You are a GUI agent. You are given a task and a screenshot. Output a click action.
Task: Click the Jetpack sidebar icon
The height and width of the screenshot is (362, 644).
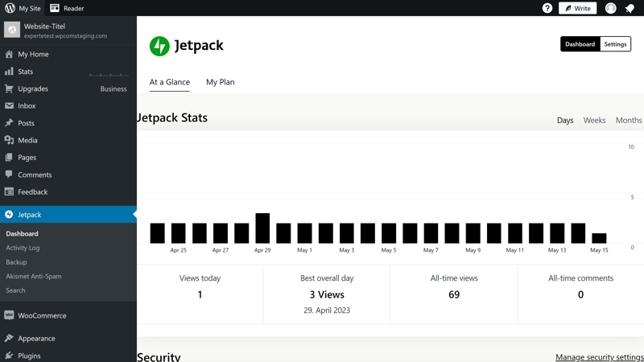(9, 215)
